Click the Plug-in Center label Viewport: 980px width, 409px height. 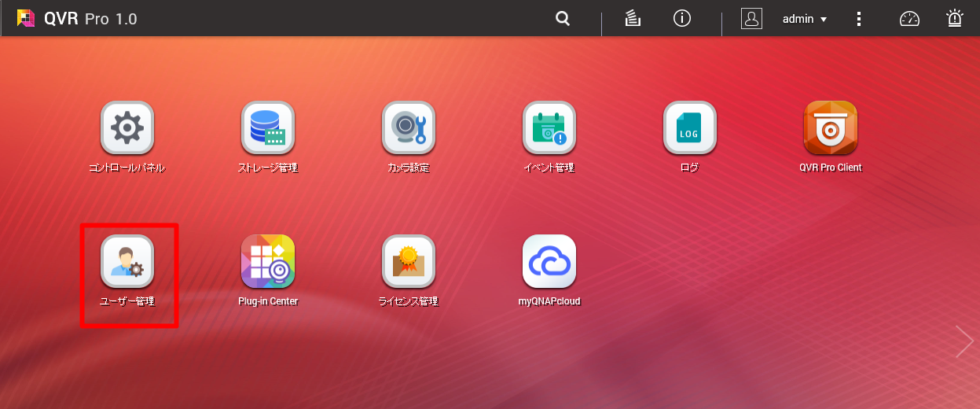tap(268, 301)
